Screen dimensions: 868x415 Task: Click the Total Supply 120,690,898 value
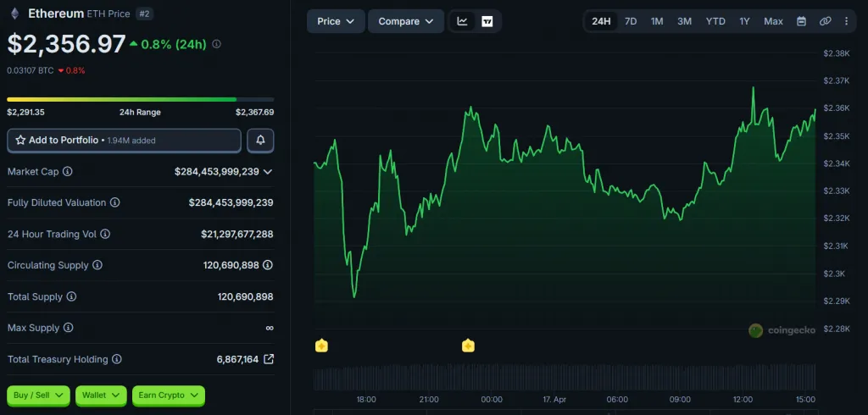pyautogui.click(x=245, y=296)
